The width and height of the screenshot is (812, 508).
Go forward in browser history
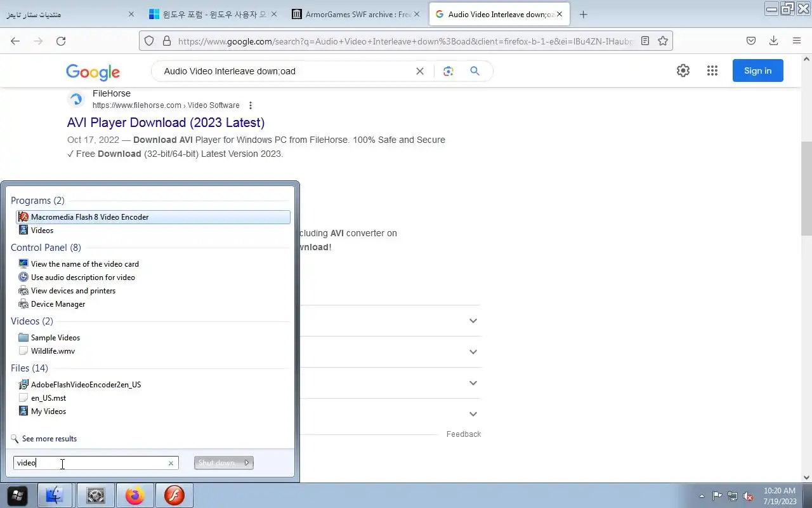(38, 41)
